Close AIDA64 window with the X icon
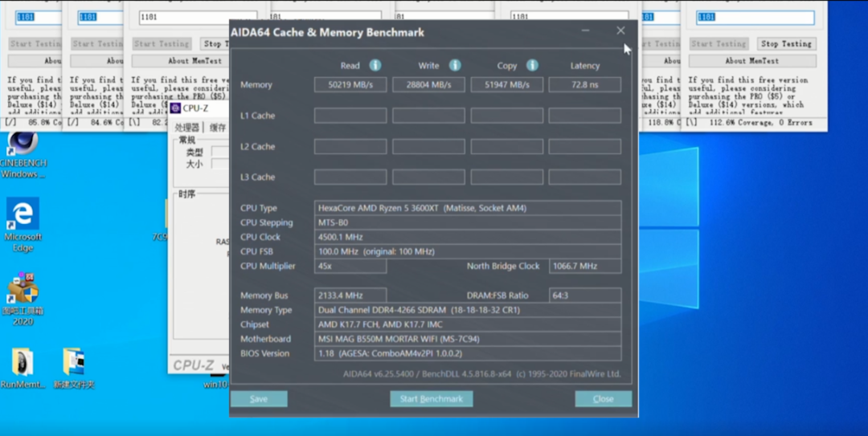Viewport: 868px width, 436px height. (x=620, y=31)
